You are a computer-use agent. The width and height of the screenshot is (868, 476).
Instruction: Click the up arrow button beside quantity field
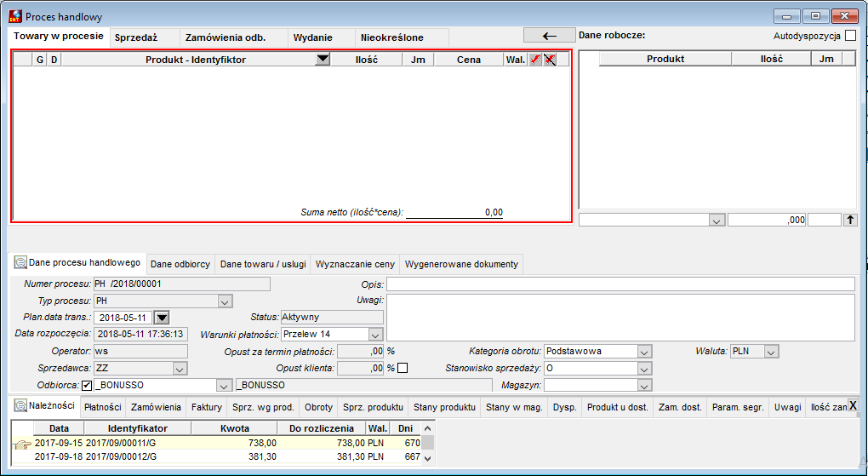coord(850,220)
